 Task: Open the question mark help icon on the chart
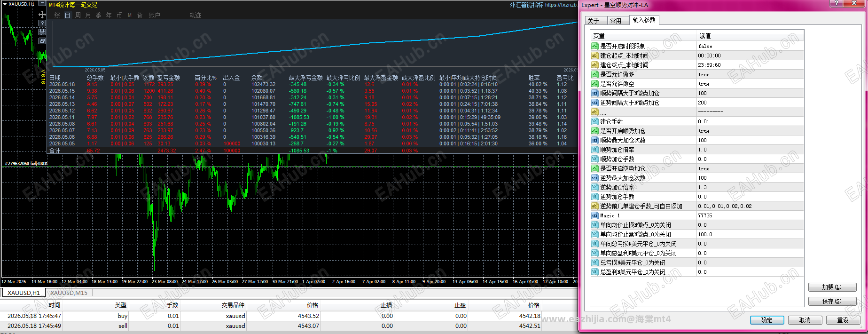pos(42,24)
